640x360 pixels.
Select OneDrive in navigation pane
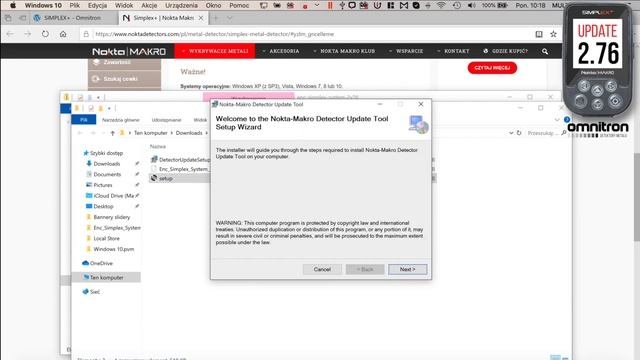click(101, 263)
